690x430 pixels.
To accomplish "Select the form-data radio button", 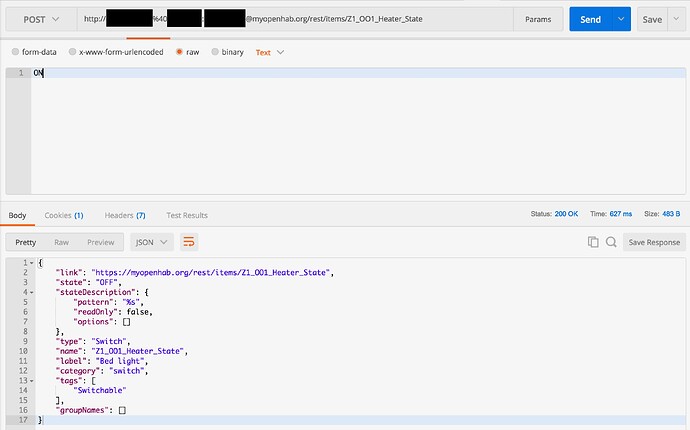I will (15, 52).
